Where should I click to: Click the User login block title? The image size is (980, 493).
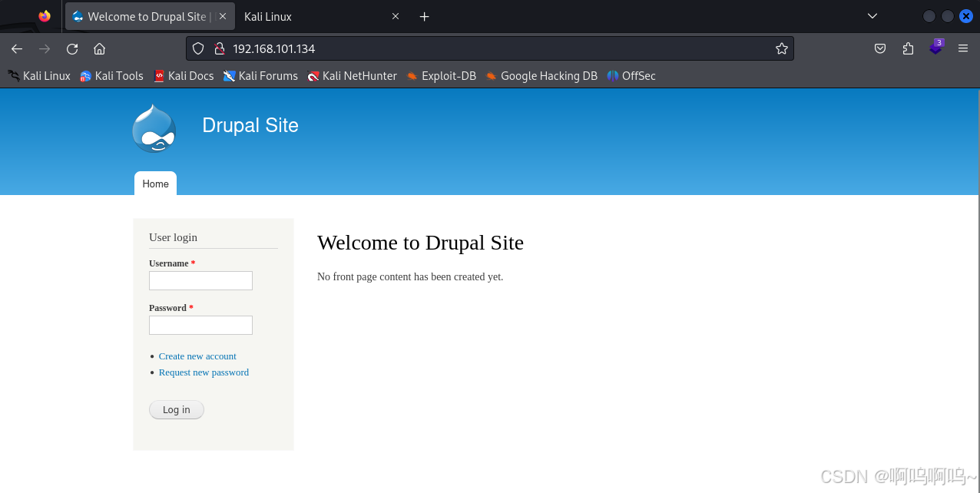173,237
